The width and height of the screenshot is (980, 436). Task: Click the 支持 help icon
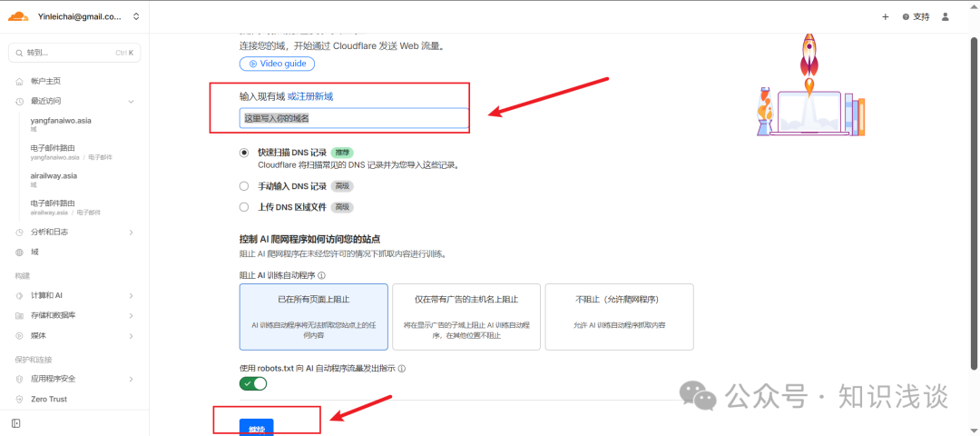(906, 16)
